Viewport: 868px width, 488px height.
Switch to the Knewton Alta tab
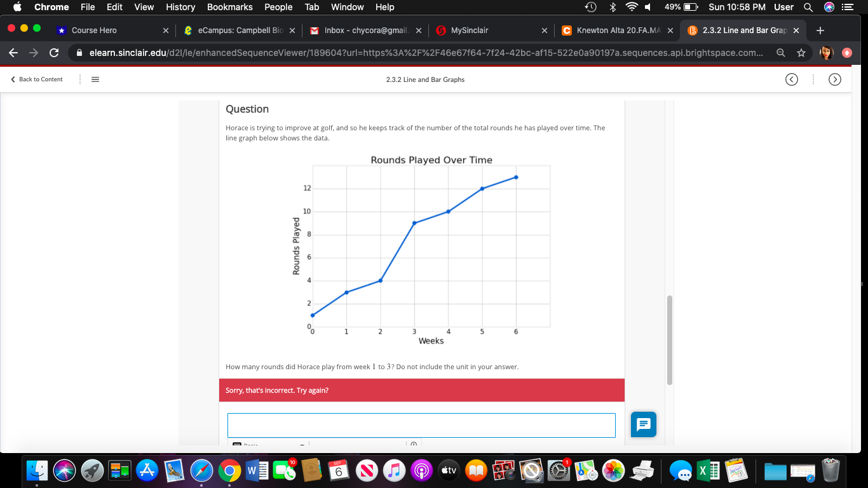click(617, 30)
